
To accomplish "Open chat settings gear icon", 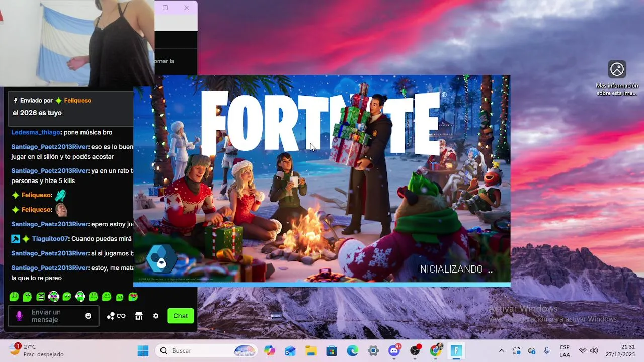I will pyautogui.click(x=156, y=316).
